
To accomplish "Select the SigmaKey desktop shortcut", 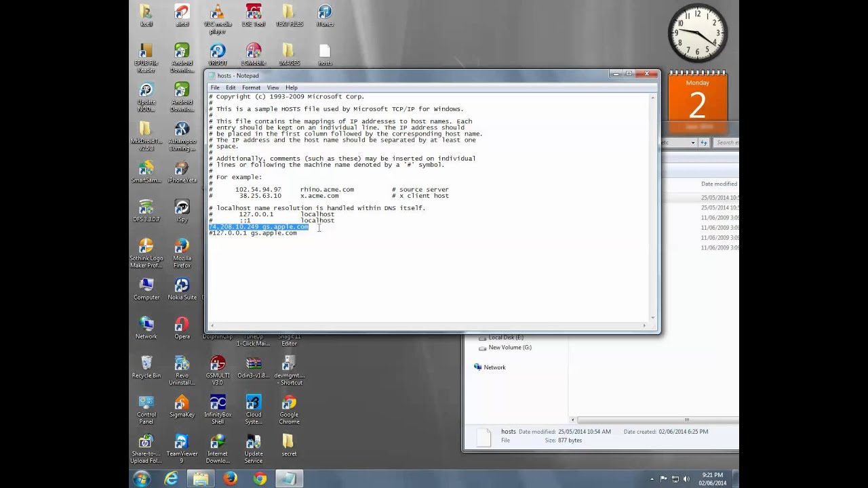I will pyautogui.click(x=182, y=406).
